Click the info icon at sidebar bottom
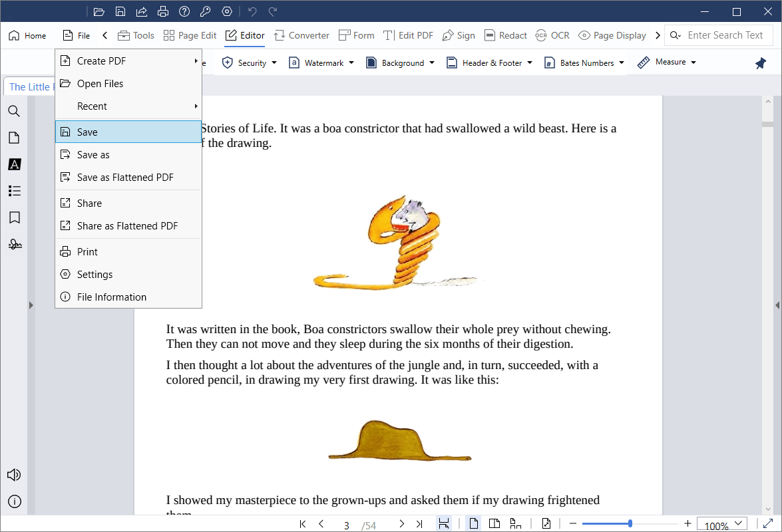Viewport: 782px width, 532px height. coord(15,501)
